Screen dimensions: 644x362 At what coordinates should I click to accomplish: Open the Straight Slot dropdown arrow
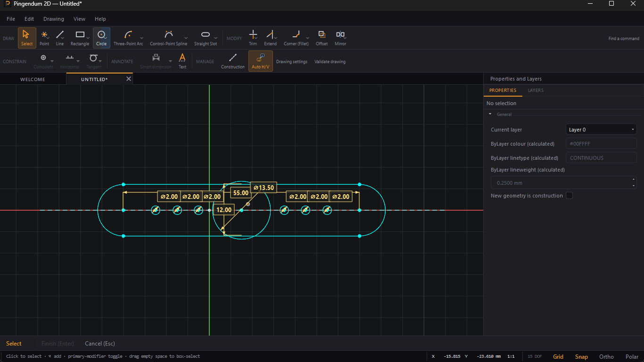point(216,38)
